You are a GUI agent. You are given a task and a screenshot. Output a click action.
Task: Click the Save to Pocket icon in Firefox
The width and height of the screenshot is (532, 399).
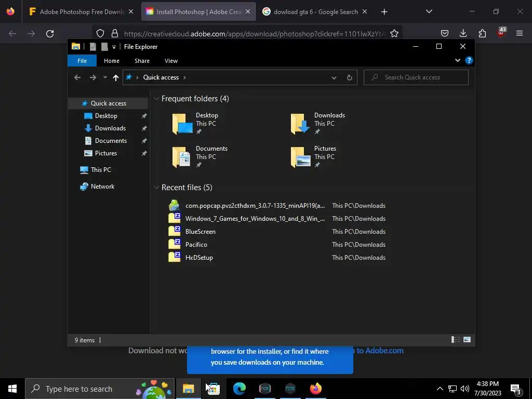point(445,33)
